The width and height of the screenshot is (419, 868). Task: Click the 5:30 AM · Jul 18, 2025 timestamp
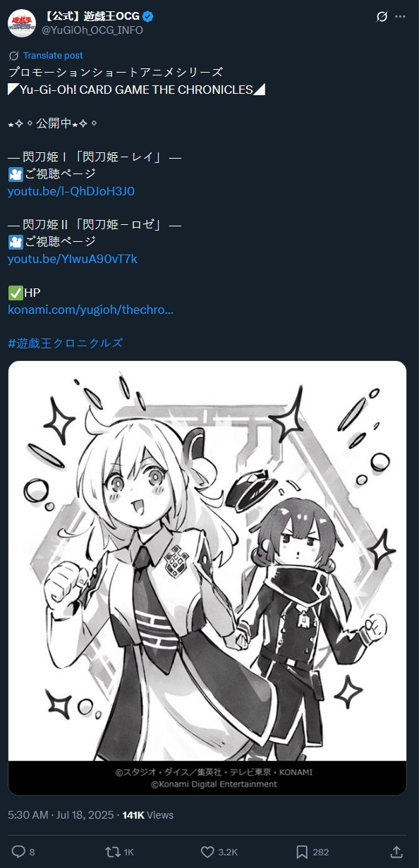61,814
